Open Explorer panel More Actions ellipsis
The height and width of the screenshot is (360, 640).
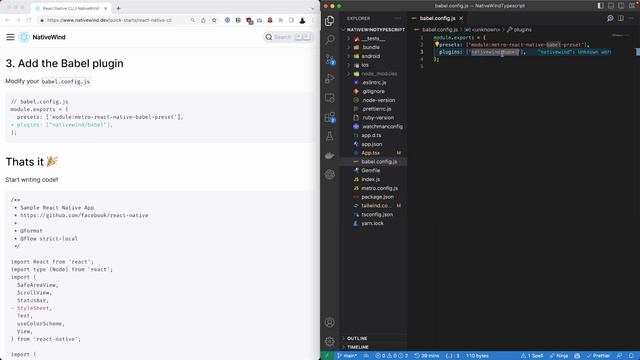tap(398, 18)
